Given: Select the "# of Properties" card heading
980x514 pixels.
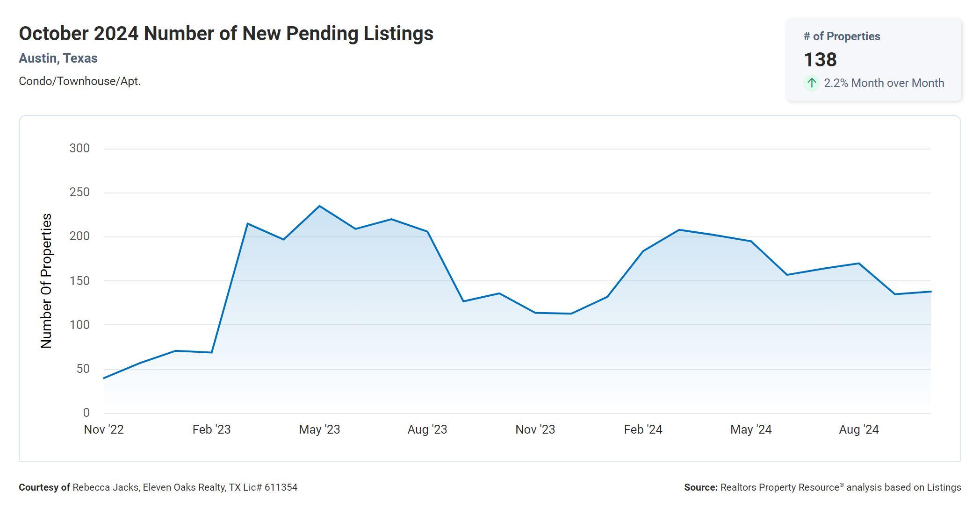Looking at the screenshot, I should tap(842, 36).
